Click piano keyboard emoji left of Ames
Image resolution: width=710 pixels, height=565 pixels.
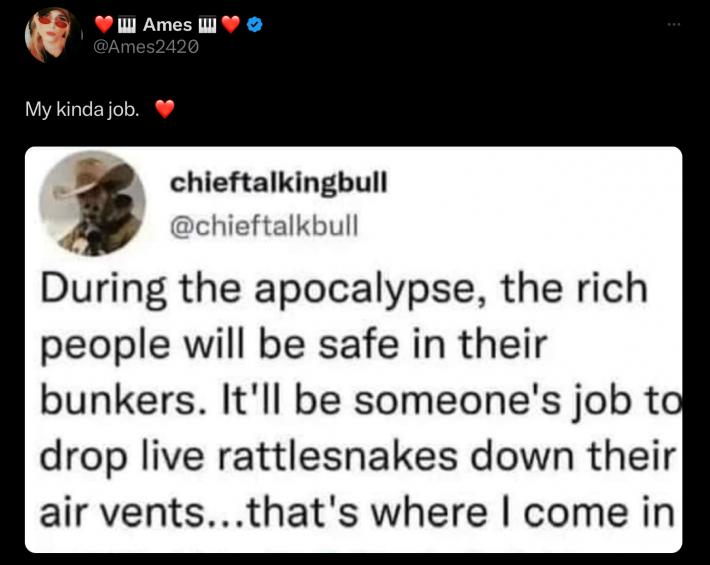tap(127, 24)
